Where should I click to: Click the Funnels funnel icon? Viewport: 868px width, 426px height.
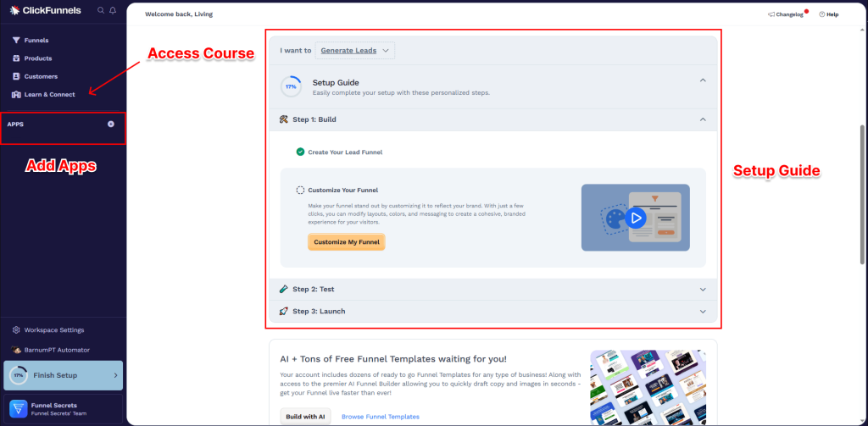point(16,41)
